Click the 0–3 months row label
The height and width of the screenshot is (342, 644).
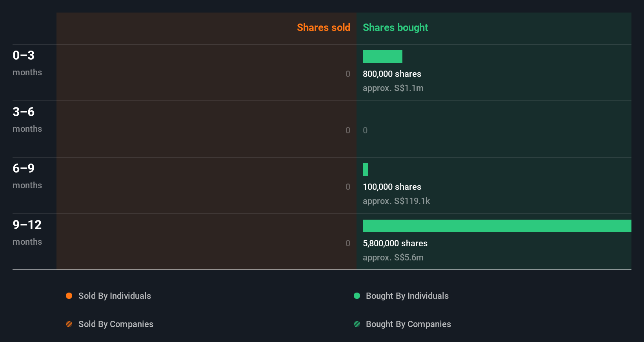(x=27, y=63)
